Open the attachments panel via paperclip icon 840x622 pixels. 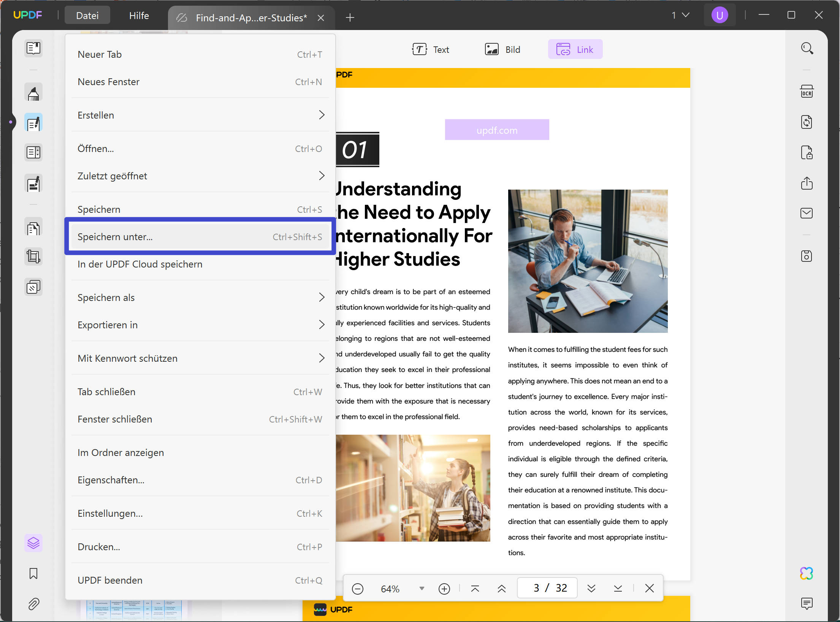(33, 605)
